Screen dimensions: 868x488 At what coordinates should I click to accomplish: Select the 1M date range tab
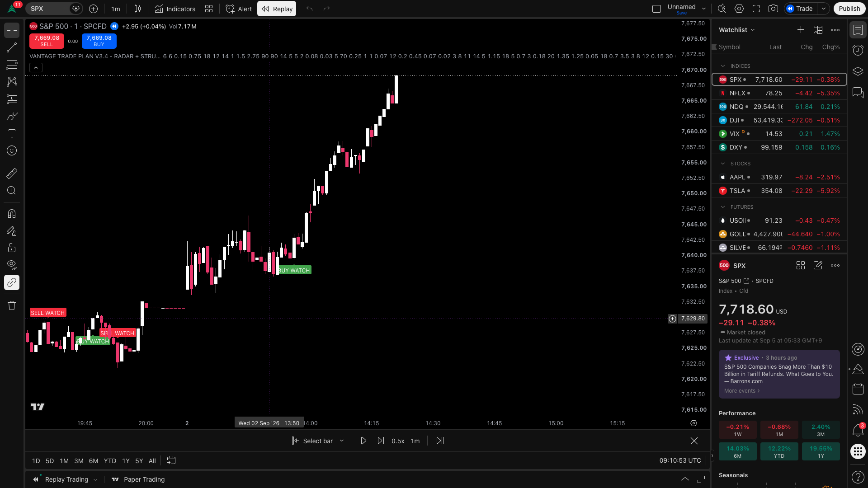tap(64, 461)
